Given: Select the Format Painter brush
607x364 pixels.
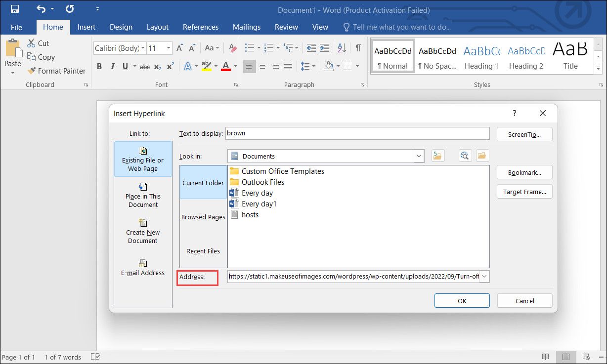Looking at the screenshot, I should (32, 71).
